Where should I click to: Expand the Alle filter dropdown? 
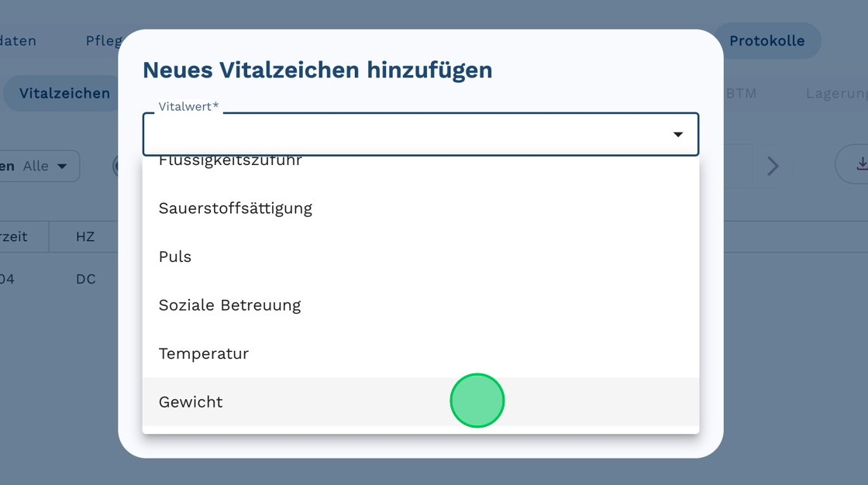point(45,166)
